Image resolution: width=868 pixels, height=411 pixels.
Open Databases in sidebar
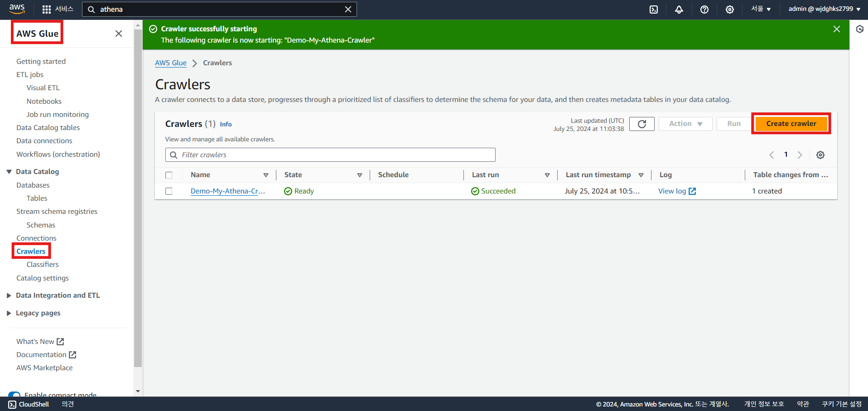click(x=33, y=185)
